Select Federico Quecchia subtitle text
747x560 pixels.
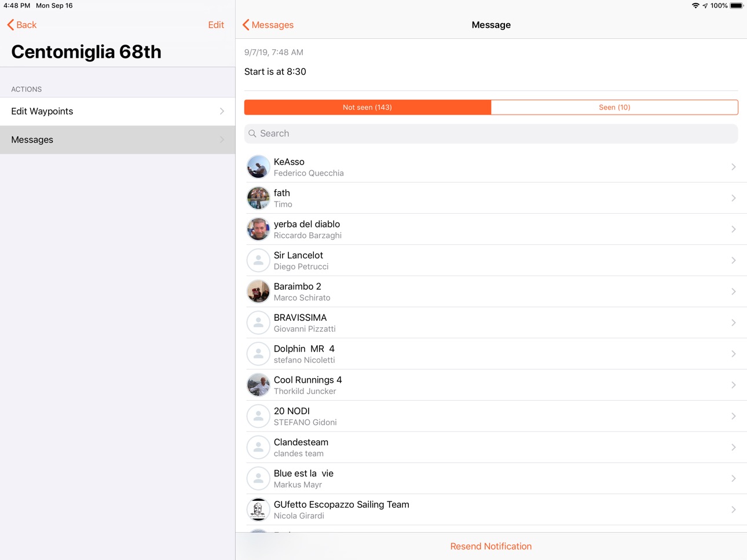tap(309, 173)
